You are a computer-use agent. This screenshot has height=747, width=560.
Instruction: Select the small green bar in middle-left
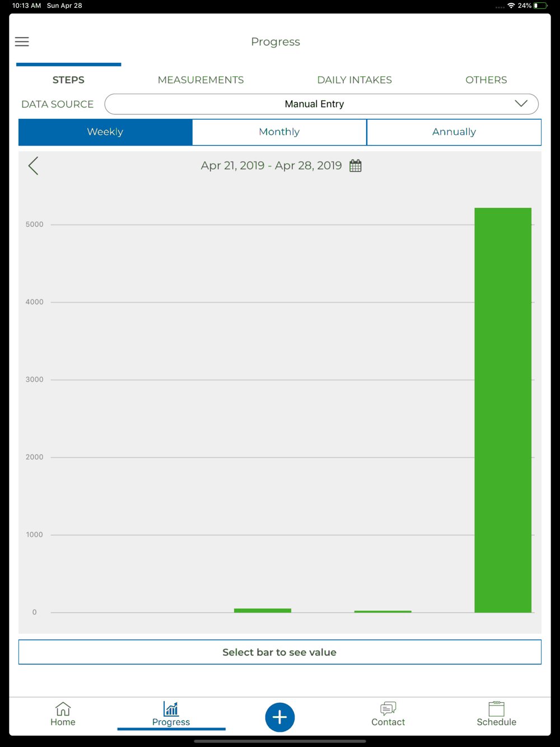(263, 610)
